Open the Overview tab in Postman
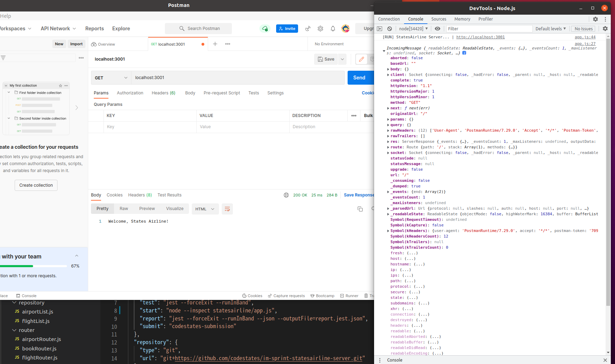This screenshot has height=364, width=615. coord(103,44)
